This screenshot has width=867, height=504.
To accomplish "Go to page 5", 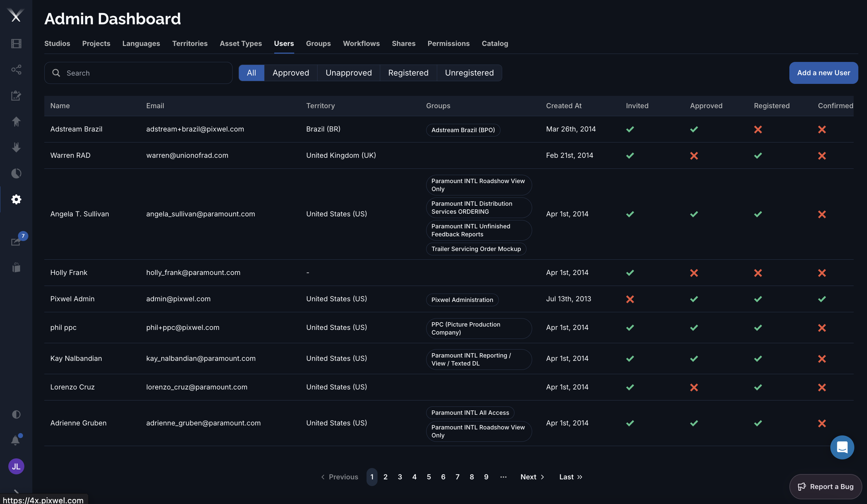I will coord(429,477).
